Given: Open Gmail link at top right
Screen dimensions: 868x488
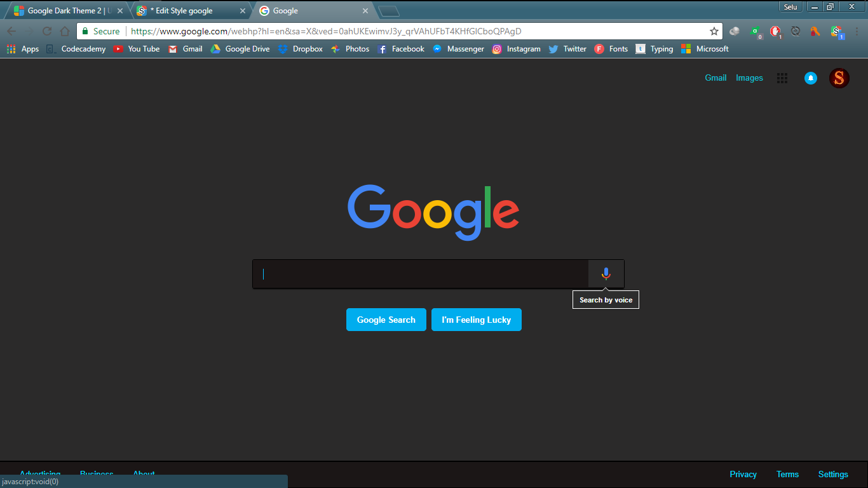Looking at the screenshot, I should [x=715, y=78].
